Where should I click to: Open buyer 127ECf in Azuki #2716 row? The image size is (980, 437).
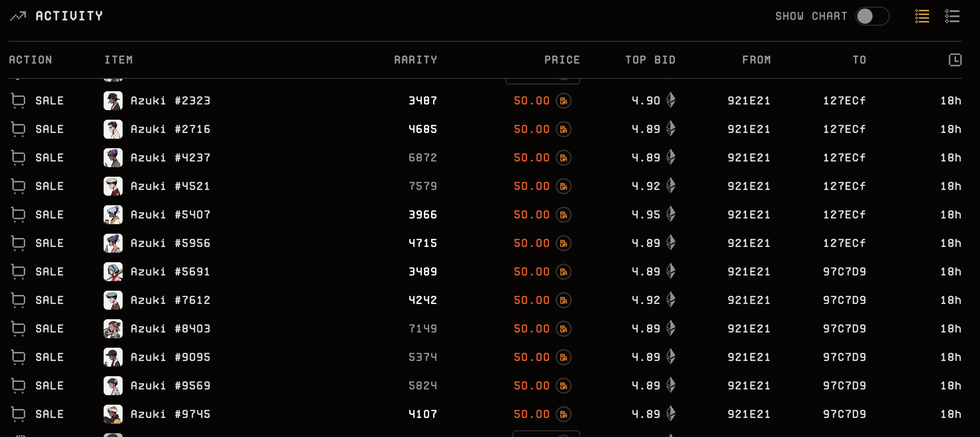click(x=845, y=129)
